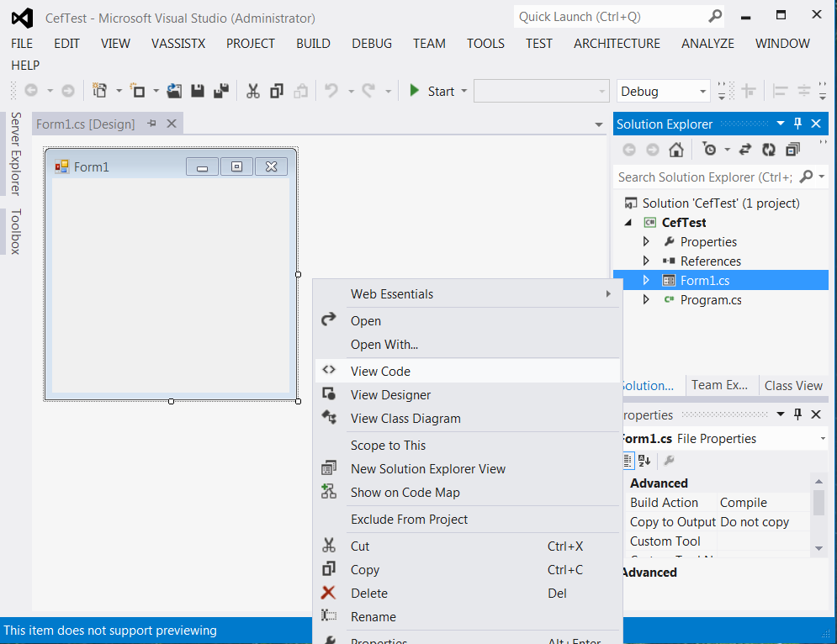Switch to the Class View tab

pos(792,385)
